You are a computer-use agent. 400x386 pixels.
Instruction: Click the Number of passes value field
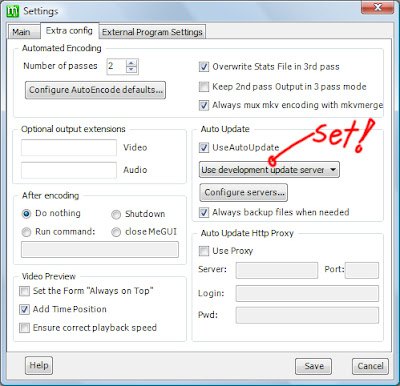click(116, 66)
